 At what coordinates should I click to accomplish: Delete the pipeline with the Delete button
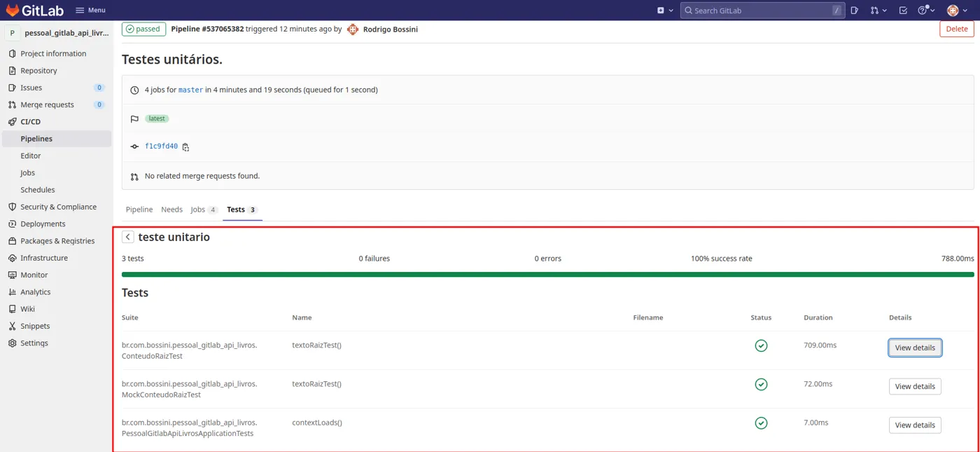(x=957, y=29)
